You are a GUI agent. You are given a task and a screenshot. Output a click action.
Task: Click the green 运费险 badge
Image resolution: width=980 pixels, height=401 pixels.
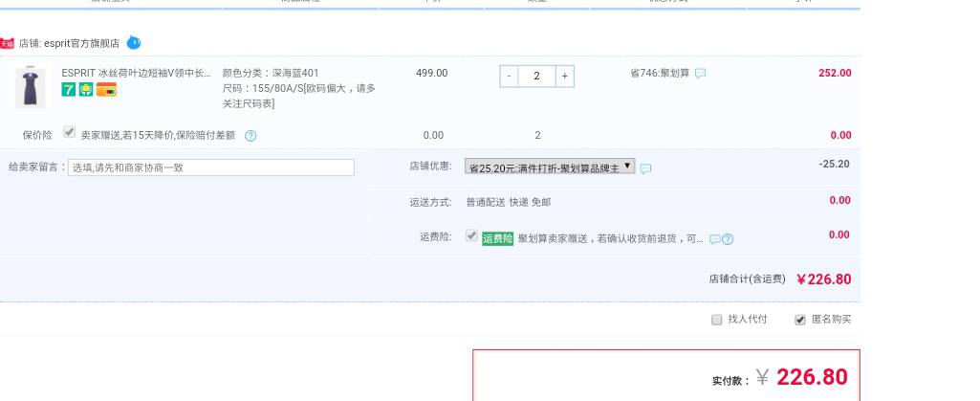pos(497,238)
